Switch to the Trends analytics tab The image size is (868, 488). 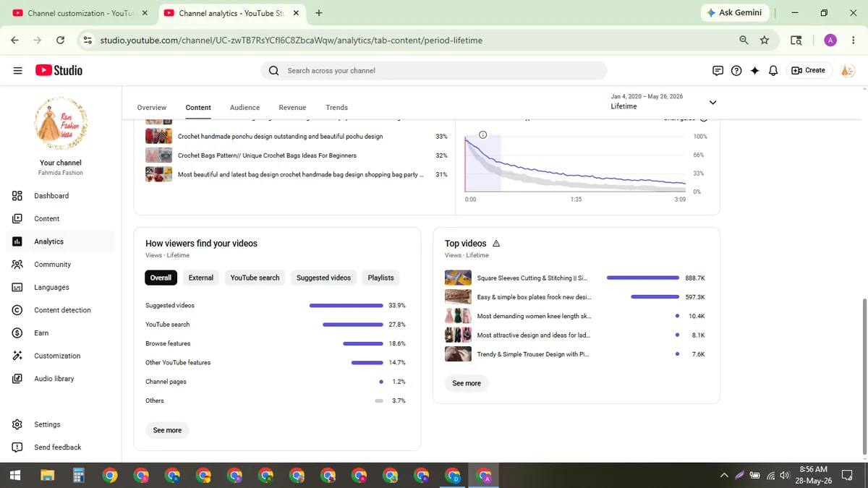point(336,108)
